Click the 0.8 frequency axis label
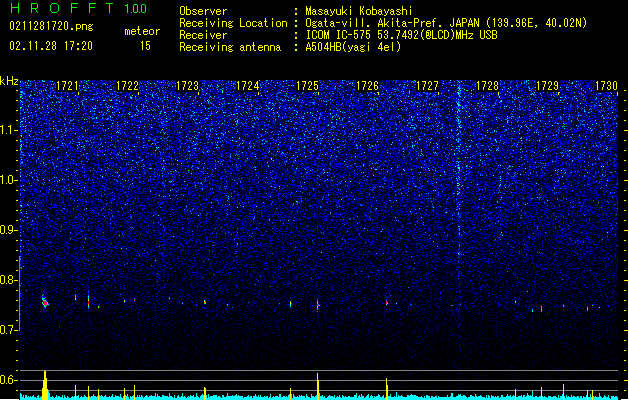The width and height of the screenshot is (629, 400). 8,280
